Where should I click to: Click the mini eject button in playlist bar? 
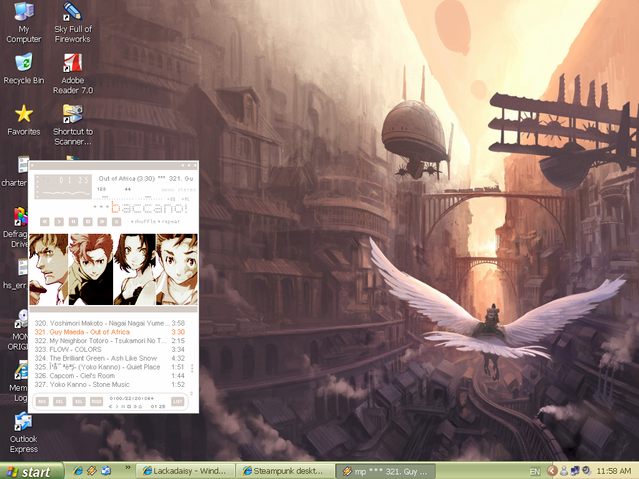click(x=140, y=407)
